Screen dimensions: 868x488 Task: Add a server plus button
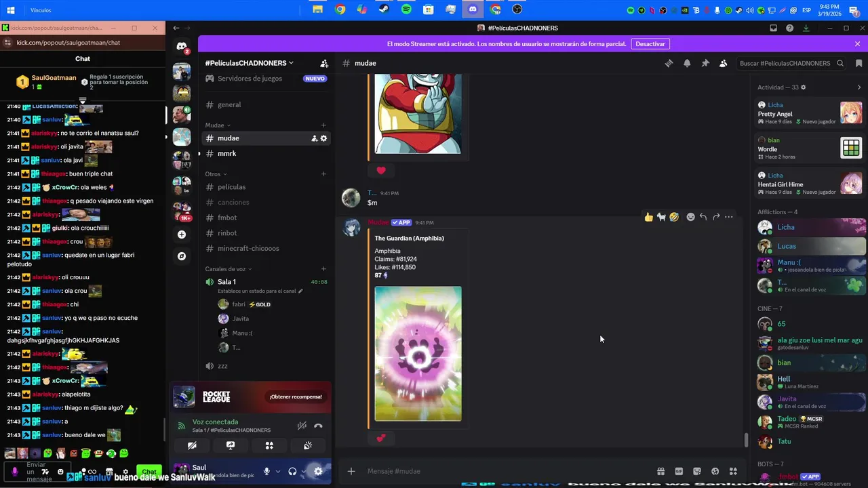[x=182, y=235]
